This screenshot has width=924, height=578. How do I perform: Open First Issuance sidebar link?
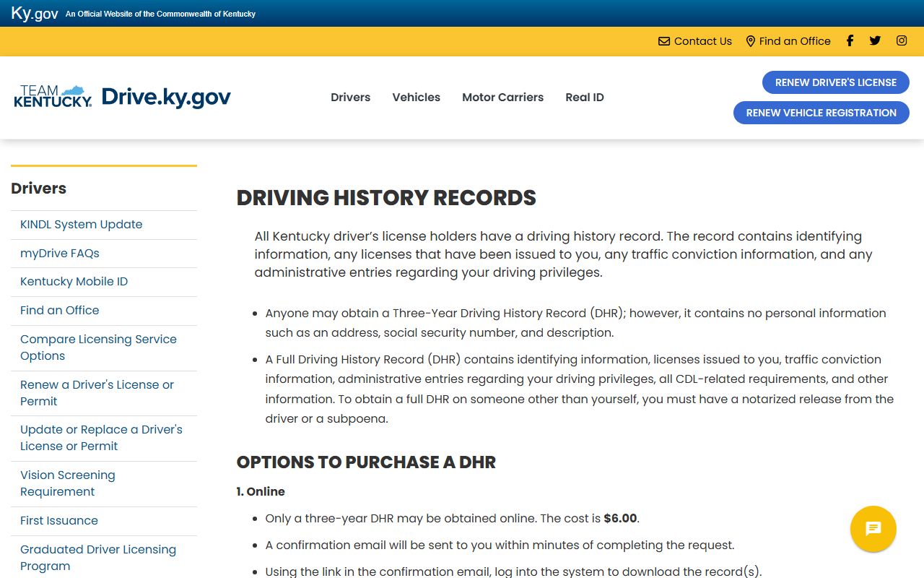tap(59, 521)
